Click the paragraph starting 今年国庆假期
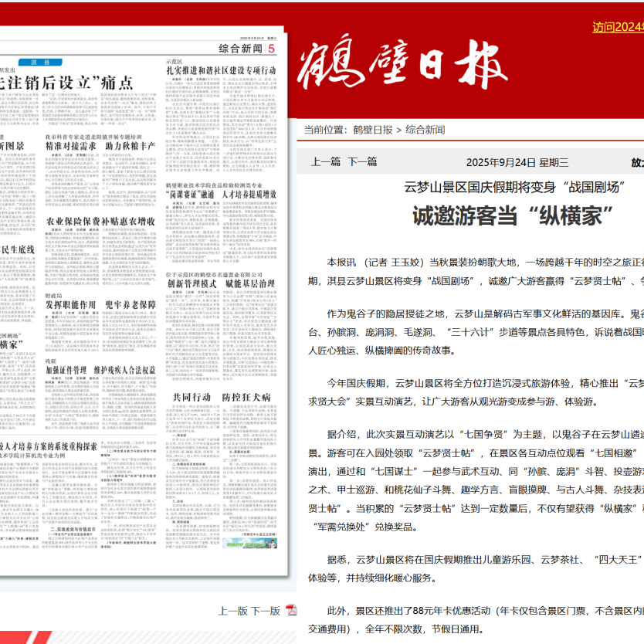 476,392
